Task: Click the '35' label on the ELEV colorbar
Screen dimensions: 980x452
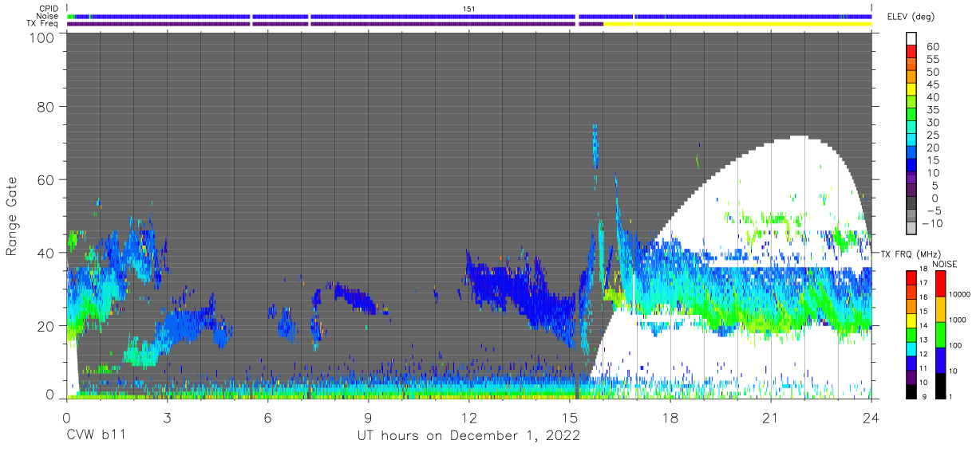Action: click(933, 110)
